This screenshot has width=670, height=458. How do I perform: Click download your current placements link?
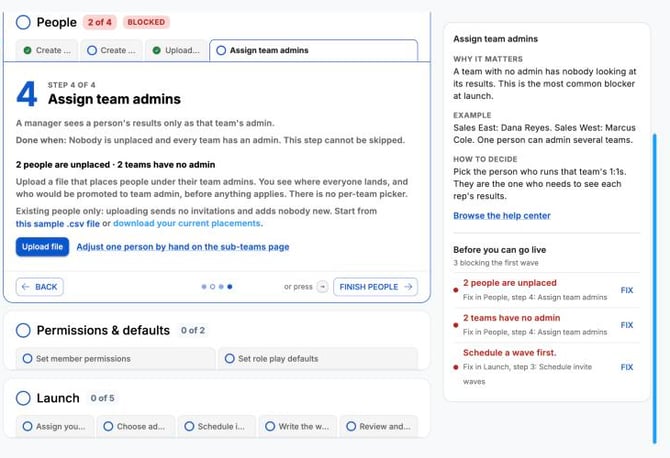click(188, 223)
